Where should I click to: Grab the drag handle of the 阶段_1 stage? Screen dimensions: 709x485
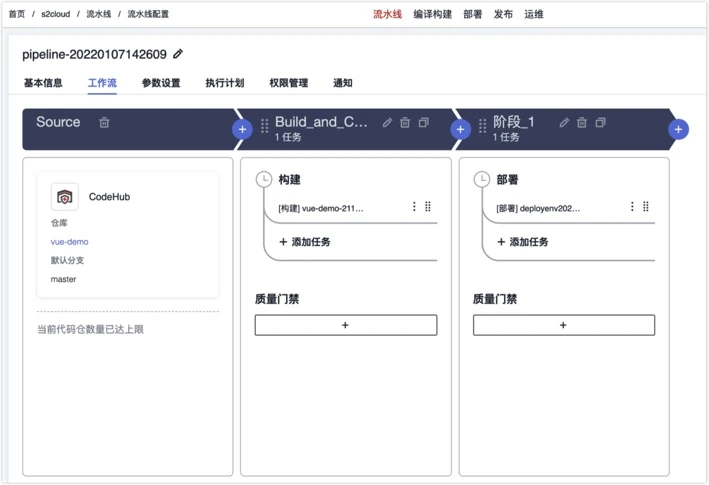(x=482, y=125)
